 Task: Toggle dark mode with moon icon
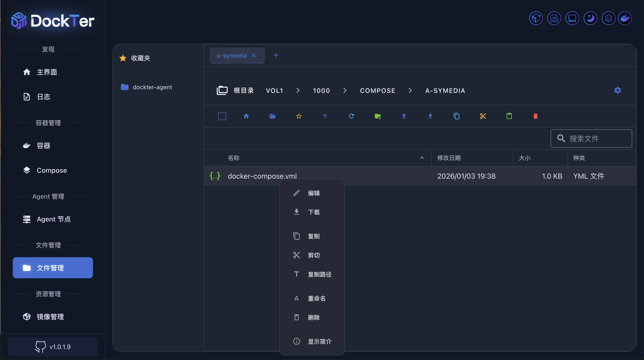[x=590, y=18]
